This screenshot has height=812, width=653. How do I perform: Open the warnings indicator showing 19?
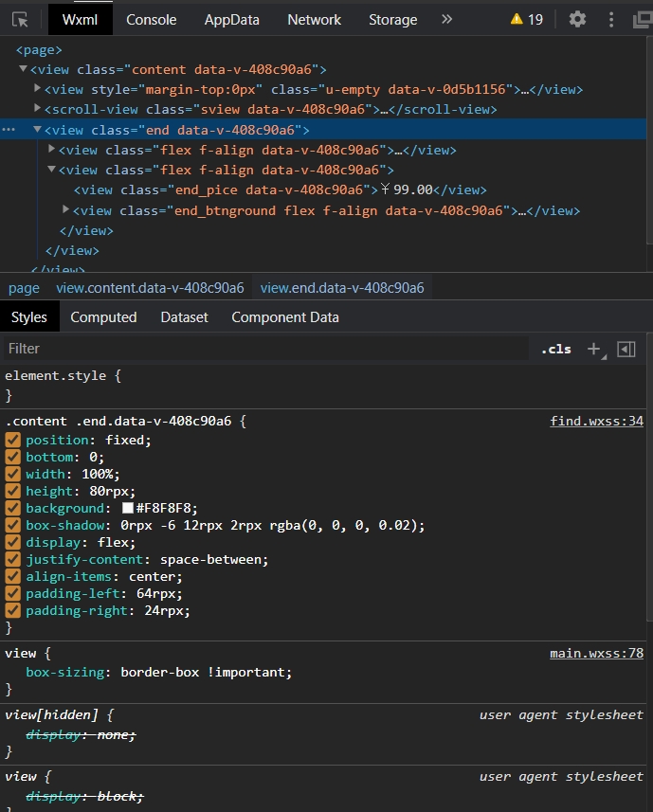[x=527, y=20]
